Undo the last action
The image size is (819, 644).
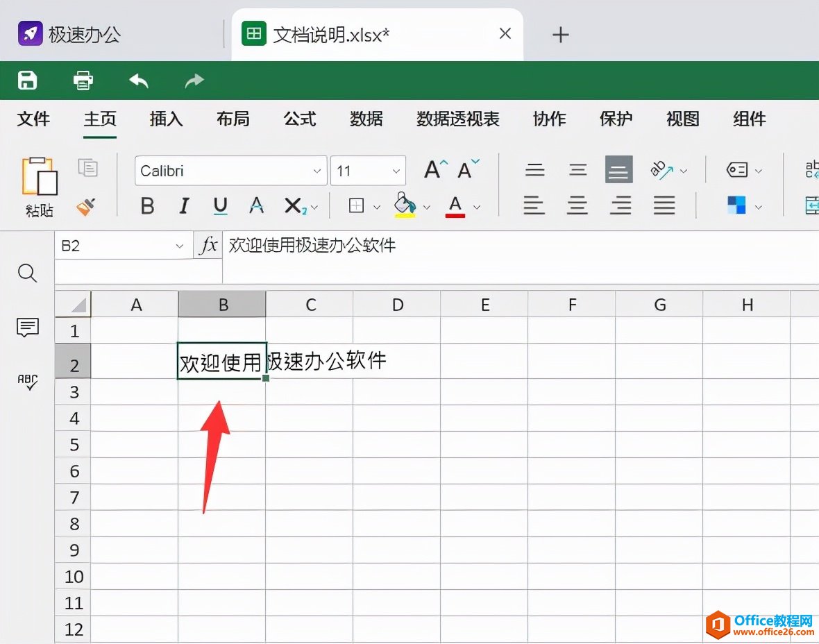[x=138, y=80]
